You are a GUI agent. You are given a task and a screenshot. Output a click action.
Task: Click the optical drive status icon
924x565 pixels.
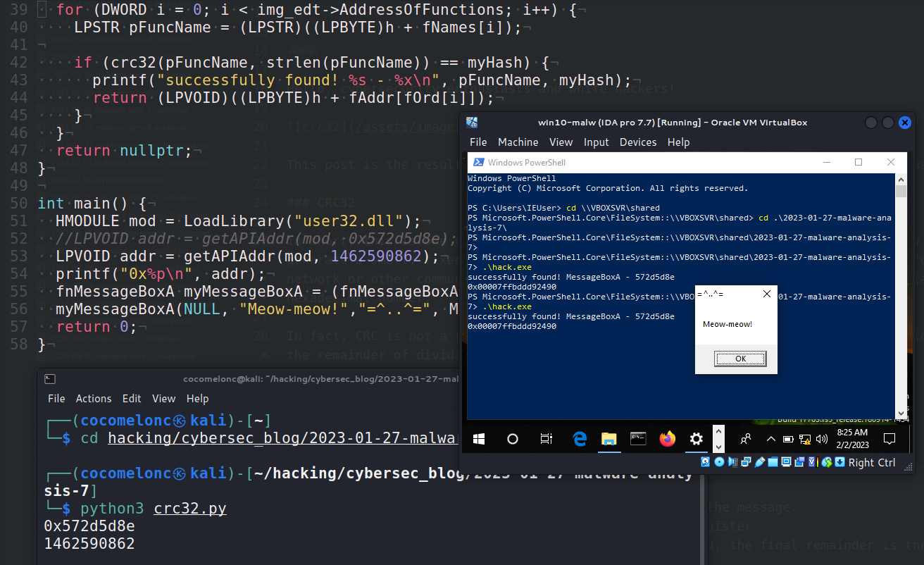click(x=720, y=462)
